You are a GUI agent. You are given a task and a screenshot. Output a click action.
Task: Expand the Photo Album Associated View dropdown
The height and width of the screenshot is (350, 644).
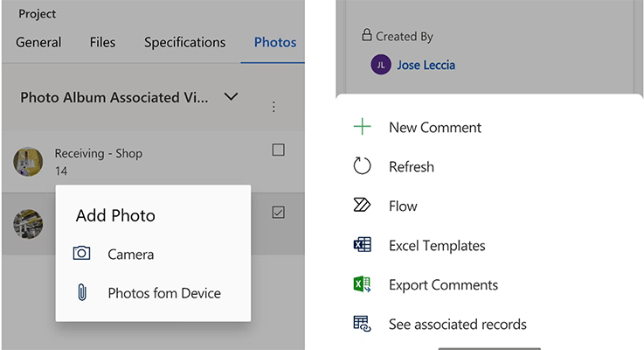coord(231,96)
